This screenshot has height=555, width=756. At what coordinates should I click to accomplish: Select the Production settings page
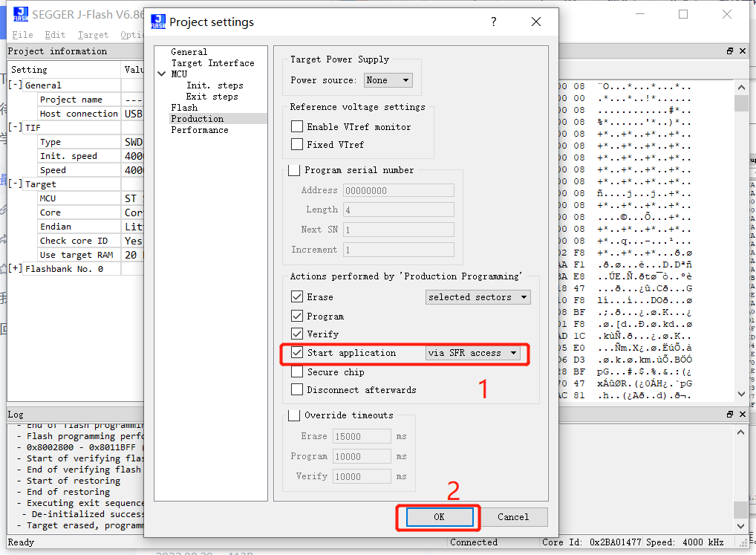tap(198, 119)
